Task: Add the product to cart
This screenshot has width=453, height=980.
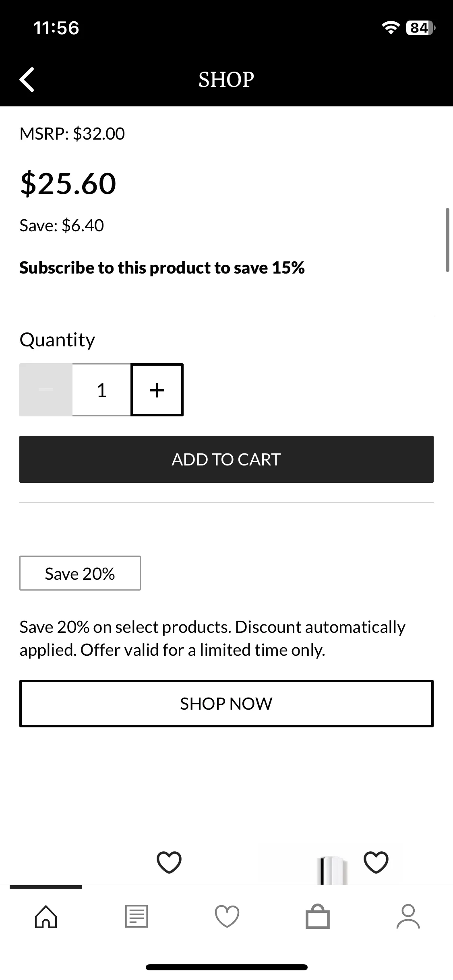Action: click(x=226, y=459)
